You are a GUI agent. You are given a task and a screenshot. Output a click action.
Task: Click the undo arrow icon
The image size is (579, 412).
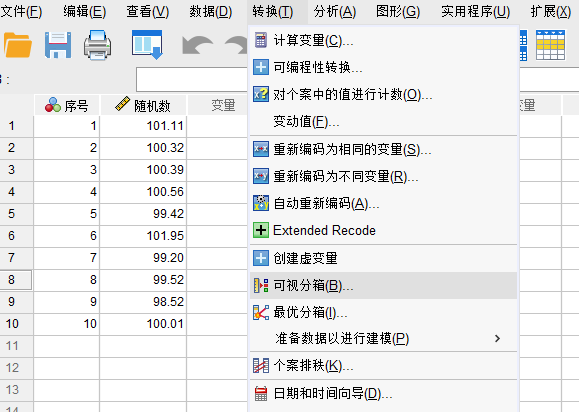198,45
